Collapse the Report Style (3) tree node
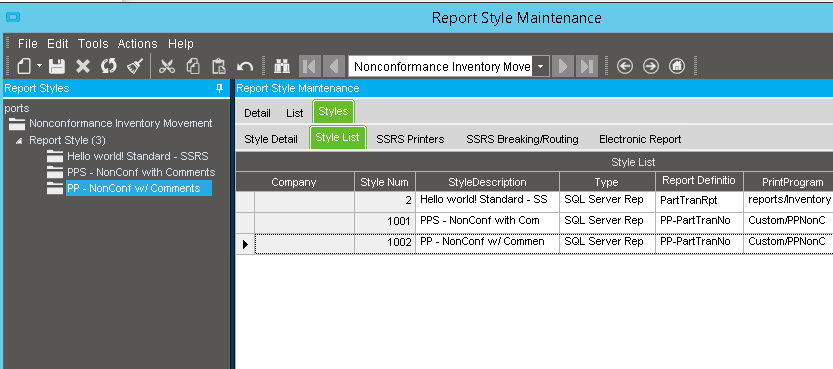833x369 pixels. point(19,141)
